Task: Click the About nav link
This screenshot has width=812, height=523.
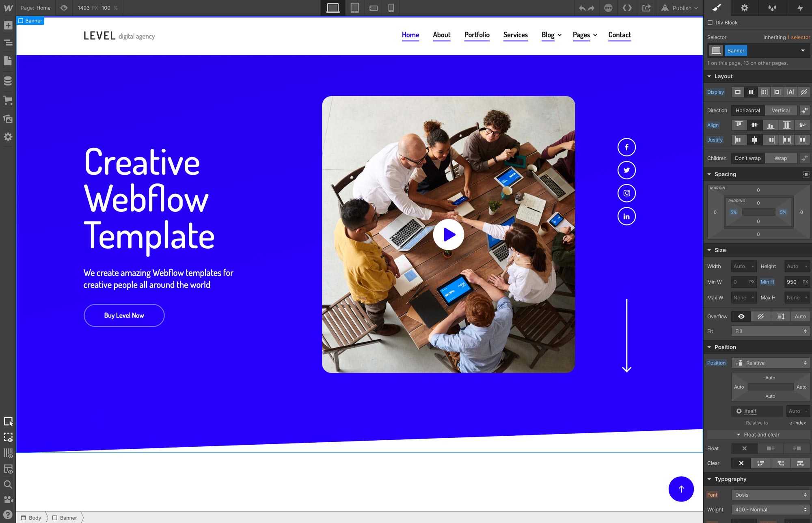Action: (442, 35)
